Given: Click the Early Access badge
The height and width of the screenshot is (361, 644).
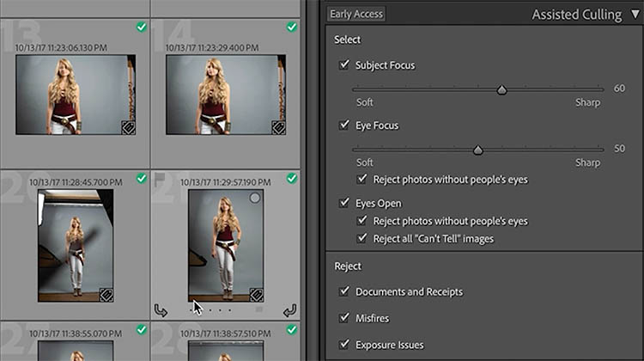Looking at the screenshot, I should coord(356,14).
